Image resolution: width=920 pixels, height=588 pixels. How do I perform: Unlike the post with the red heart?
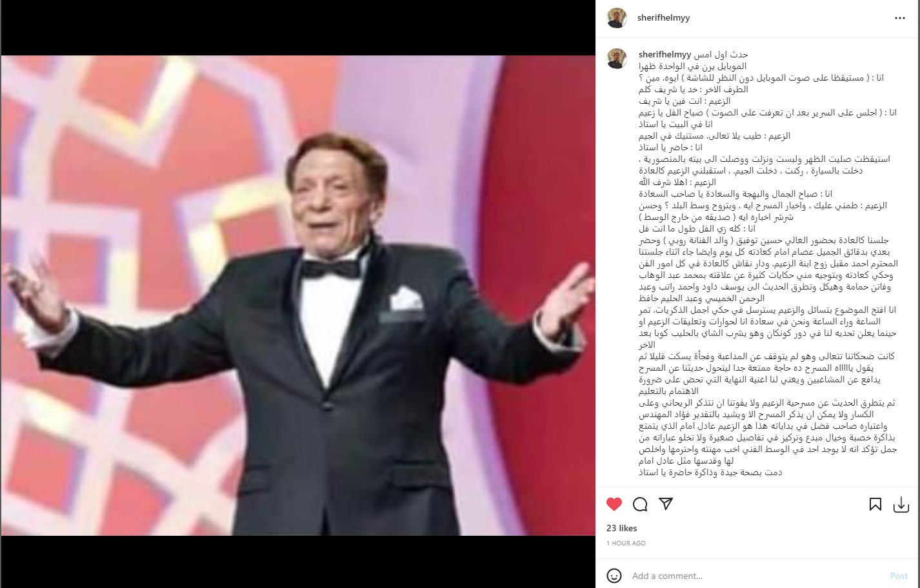click(614, 504)
